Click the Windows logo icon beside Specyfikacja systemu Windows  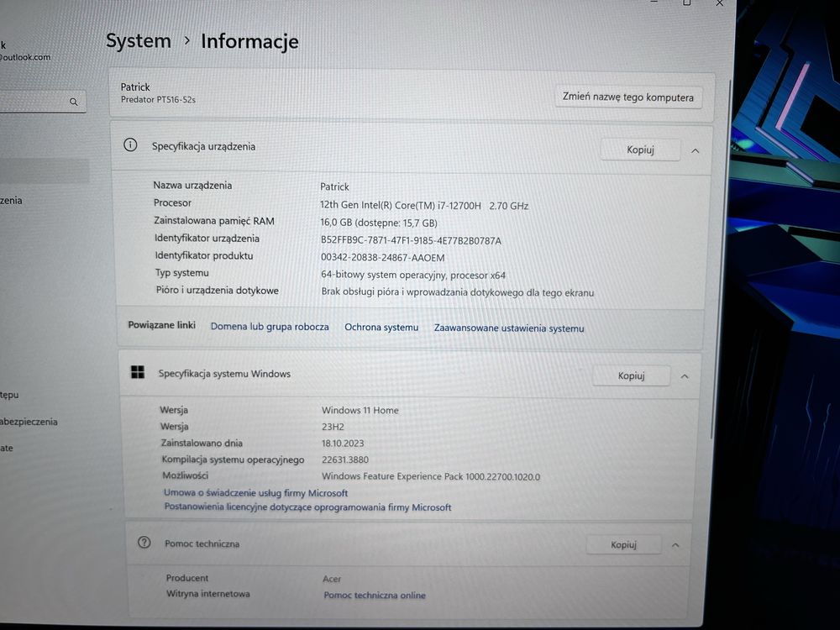pyautogui.click(x=138, y=372)
